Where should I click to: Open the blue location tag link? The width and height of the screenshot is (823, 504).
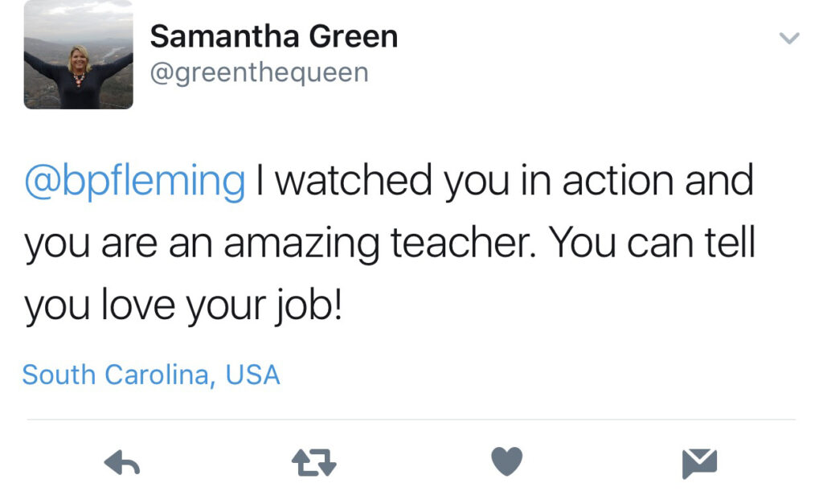point(151,375)
